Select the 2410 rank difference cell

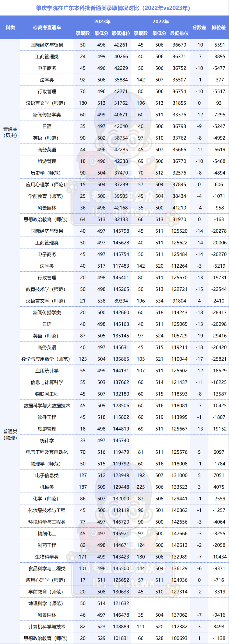pos(219,301)
